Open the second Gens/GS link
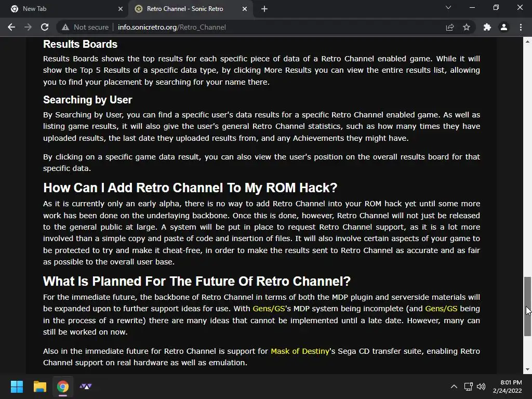 coord(441,309)
